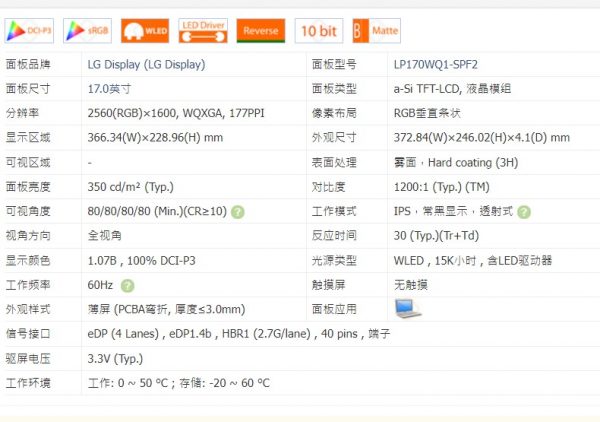
Task: Select the eDP (4 Lanes) signal interface value
Action: point(239,334)
